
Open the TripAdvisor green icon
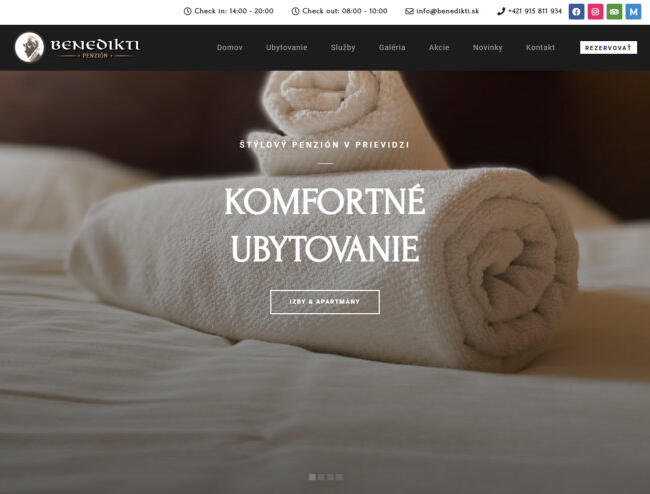point(614,12)
